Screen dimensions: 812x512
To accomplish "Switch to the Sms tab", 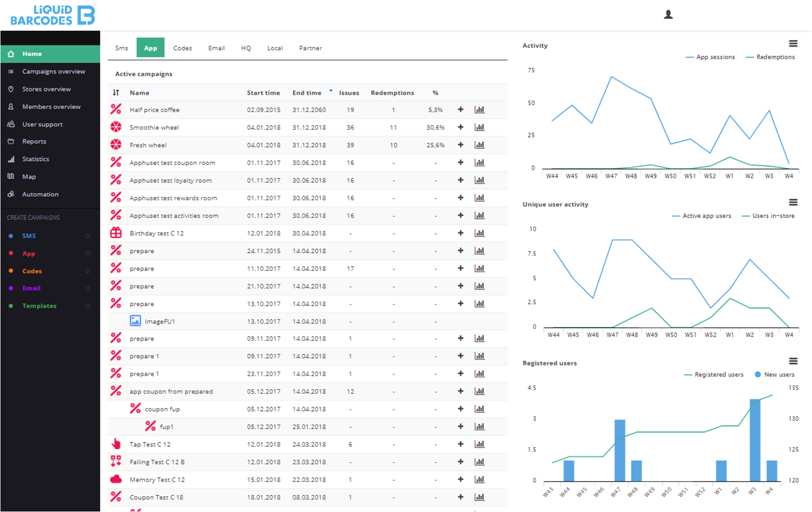I will pos(122,48).
